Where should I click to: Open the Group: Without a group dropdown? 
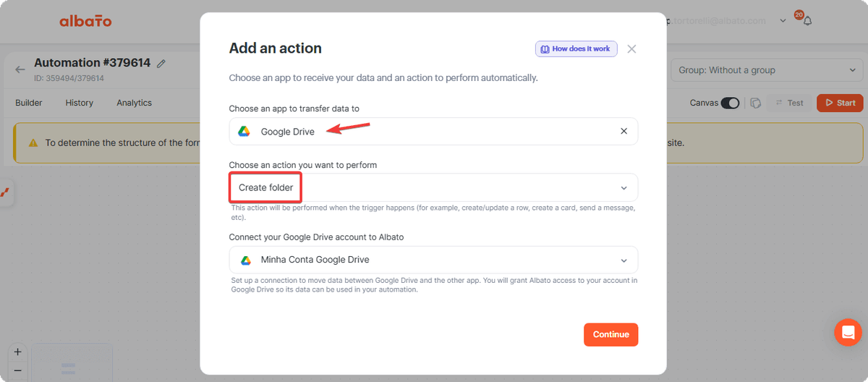767,70
